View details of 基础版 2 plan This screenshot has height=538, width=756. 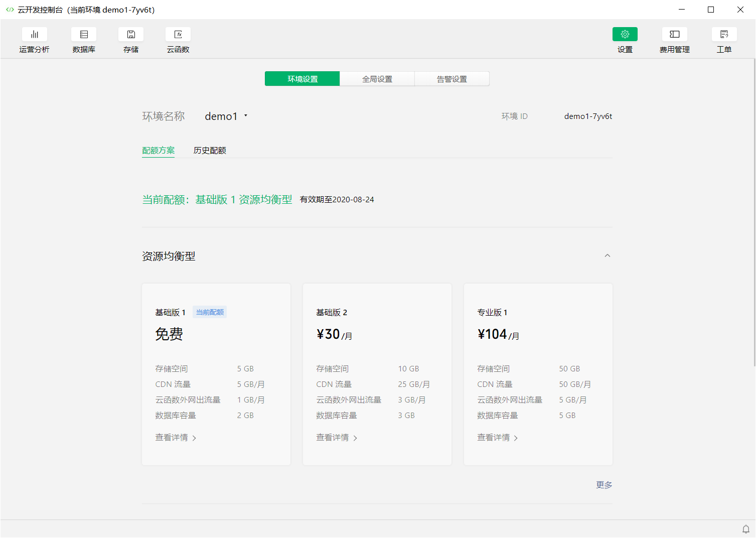(337, 438)
